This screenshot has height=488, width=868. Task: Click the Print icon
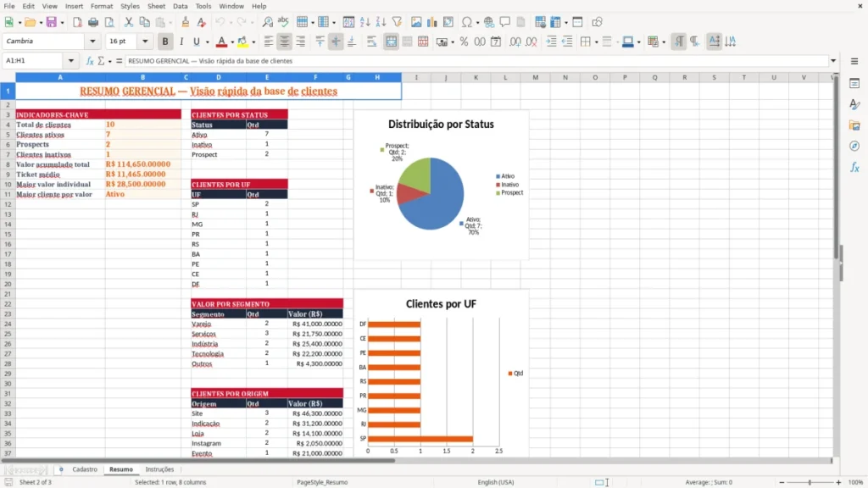(93, 22)
